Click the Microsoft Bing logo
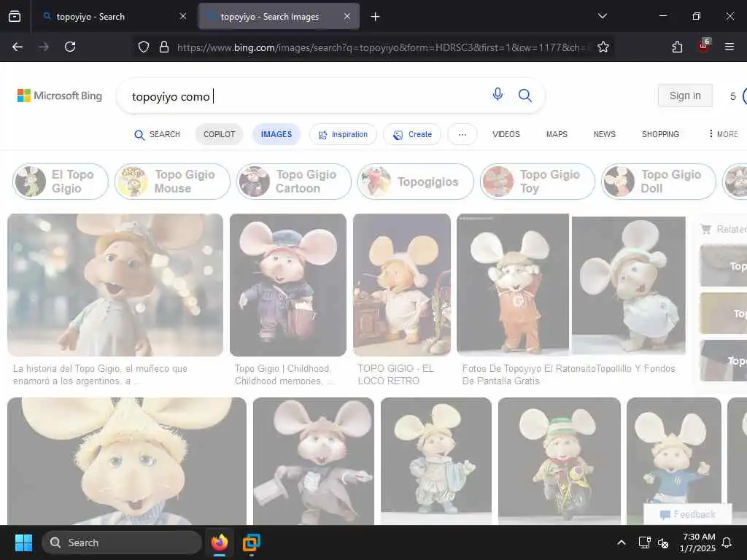Screen dimensions: 747x560 pyautogui.click(x=60, y=96)
